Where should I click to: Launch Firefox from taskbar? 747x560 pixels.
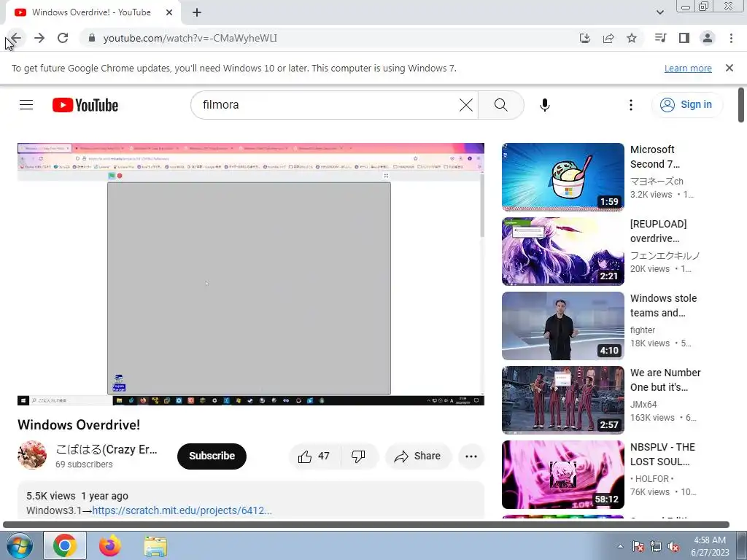110,545
